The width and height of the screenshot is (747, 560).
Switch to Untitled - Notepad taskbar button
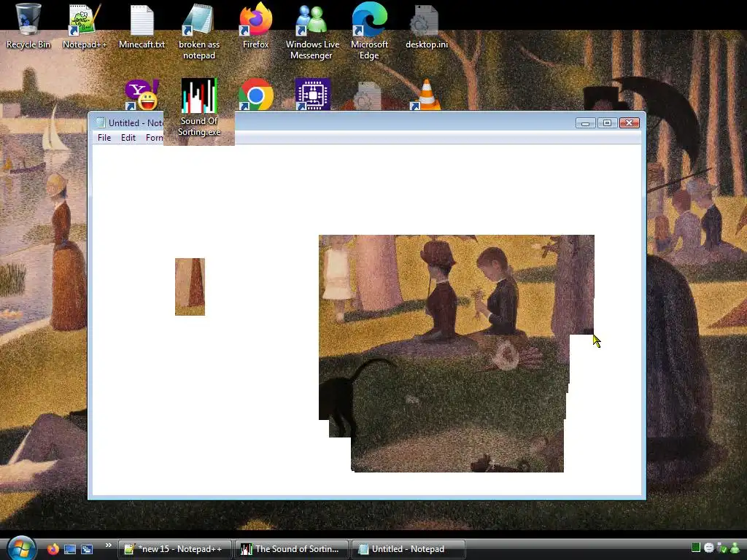click(x=408, y=549)
